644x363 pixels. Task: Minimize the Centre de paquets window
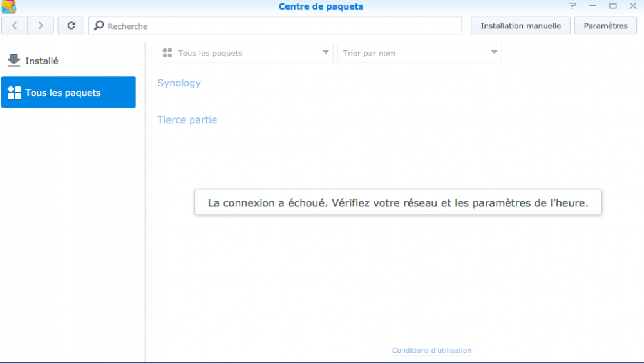pos(592,6)
